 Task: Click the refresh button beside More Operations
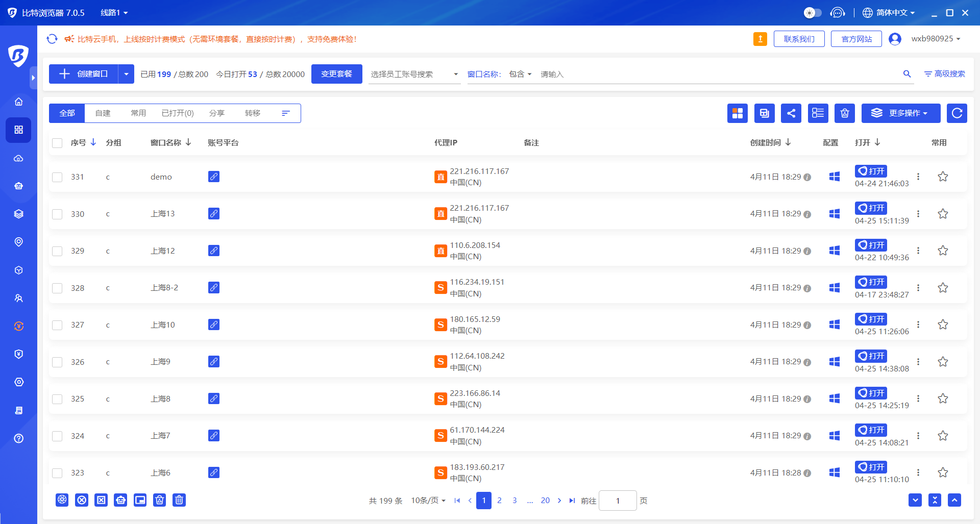point(957,113)
